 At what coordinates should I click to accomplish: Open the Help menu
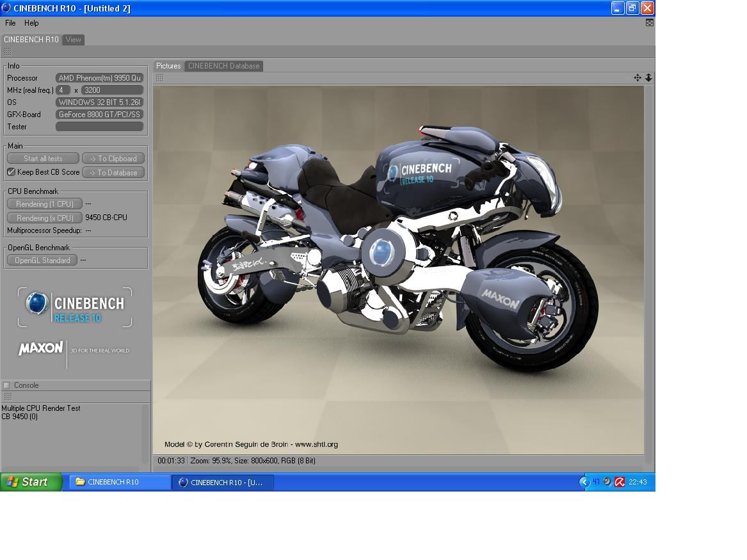coord(31,23)
